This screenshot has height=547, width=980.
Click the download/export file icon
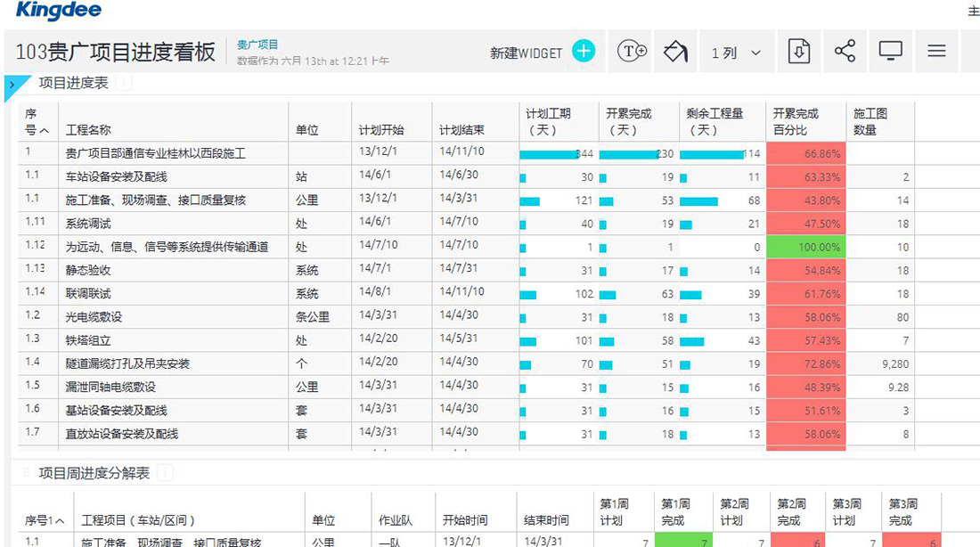[x=799, y=52]
